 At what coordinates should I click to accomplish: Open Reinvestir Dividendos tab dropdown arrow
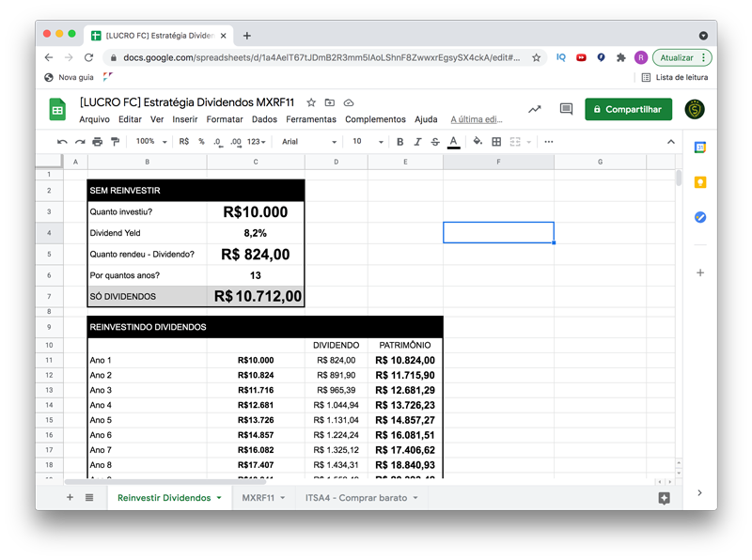(219, 498)
